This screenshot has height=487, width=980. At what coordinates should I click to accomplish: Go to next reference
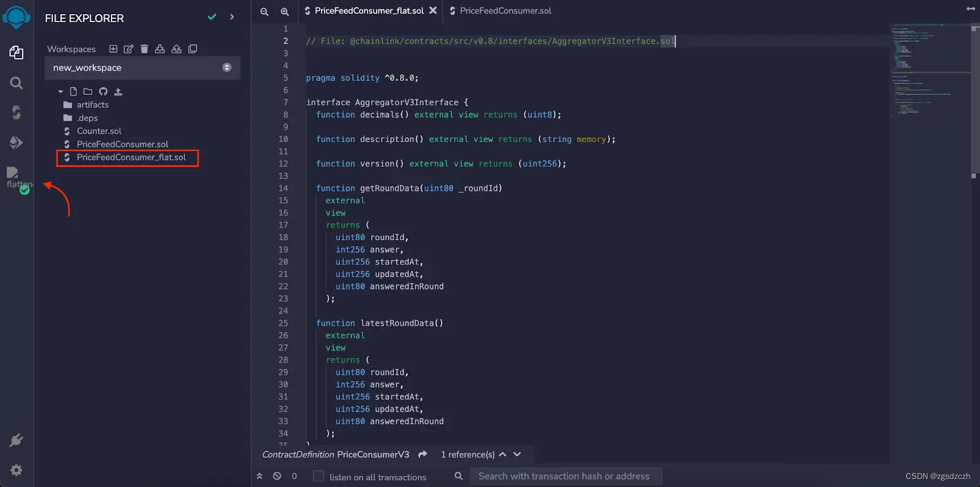(518, 455)
